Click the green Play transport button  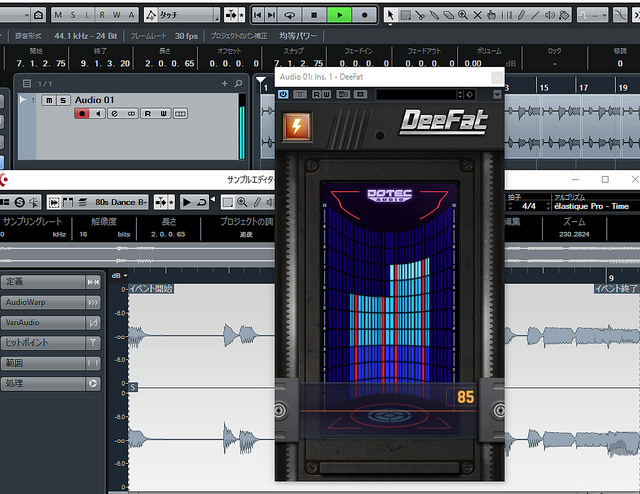(x=339, y=16)
